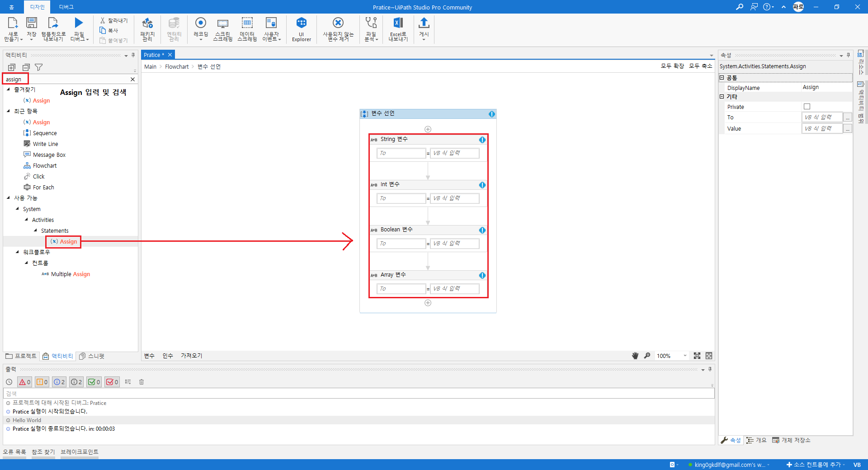Click the Output search field
Viewport: 868px width, 470px height.
(359, 394)
